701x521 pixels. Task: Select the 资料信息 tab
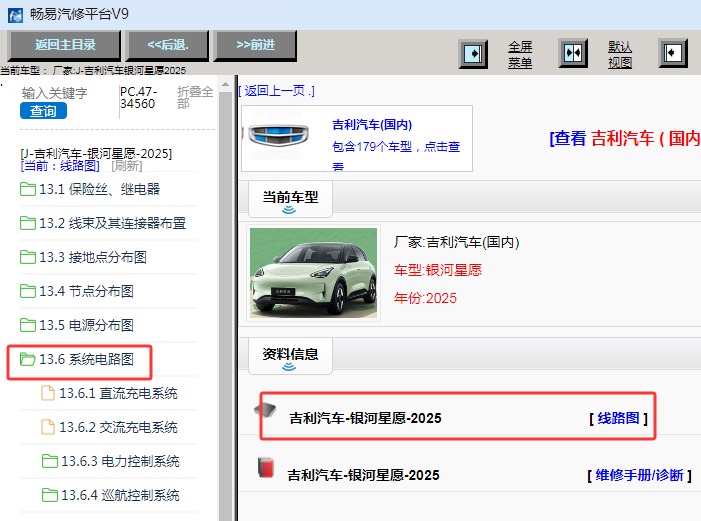290,356
